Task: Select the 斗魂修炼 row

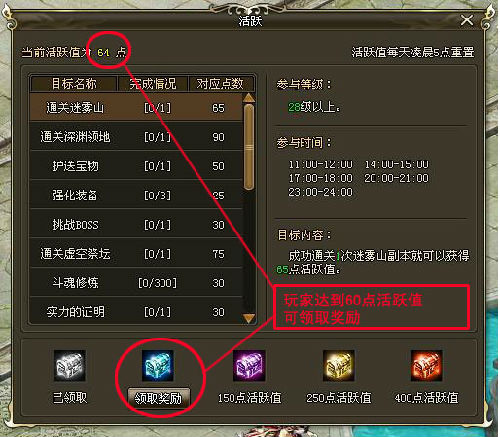Action: click(x=136, y=283)
